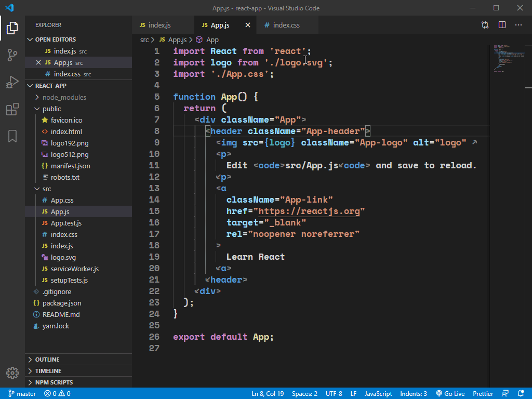Screen dimensions: 532x399
Task: Start Go Live server
Action: [450, 394]
